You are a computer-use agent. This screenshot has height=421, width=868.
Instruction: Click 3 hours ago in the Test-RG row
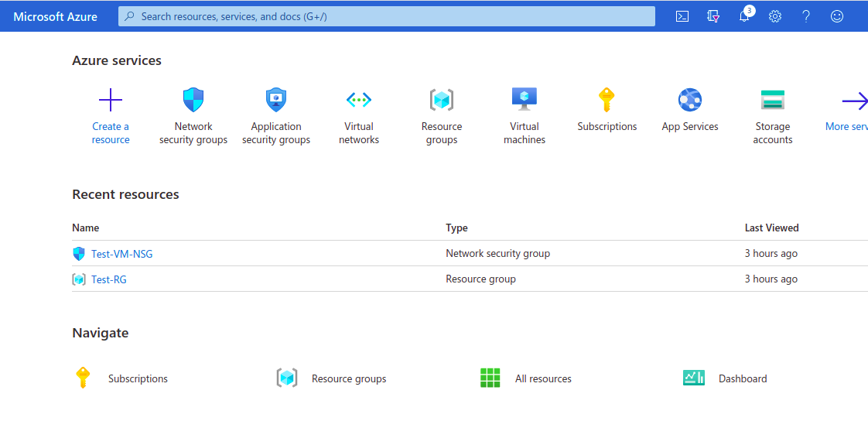771,279
